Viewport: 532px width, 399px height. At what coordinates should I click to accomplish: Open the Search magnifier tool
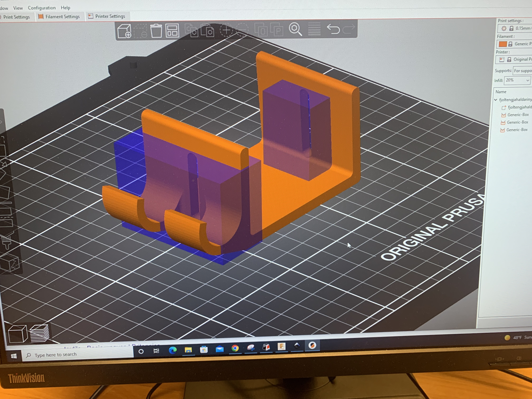tap(295, 29)
